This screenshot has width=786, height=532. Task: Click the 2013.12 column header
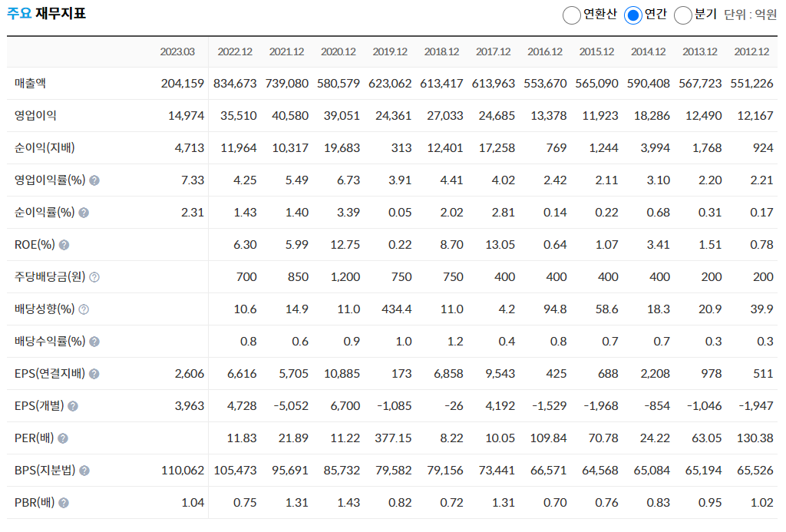coord(700,51)
